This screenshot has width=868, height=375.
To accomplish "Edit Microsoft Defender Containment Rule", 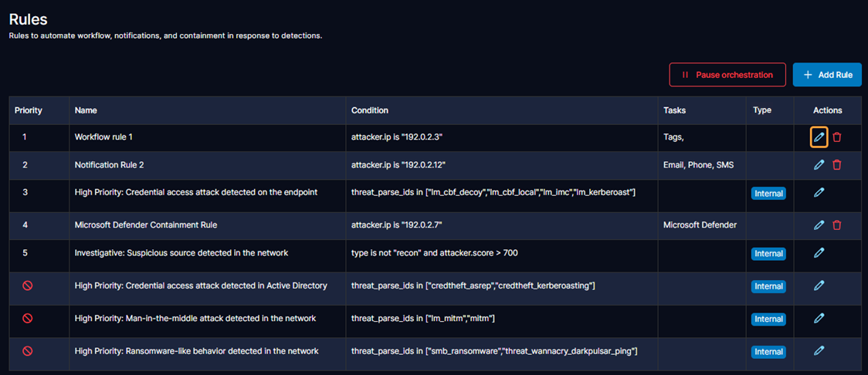I will pyautogui.click(x=819, y=225).
